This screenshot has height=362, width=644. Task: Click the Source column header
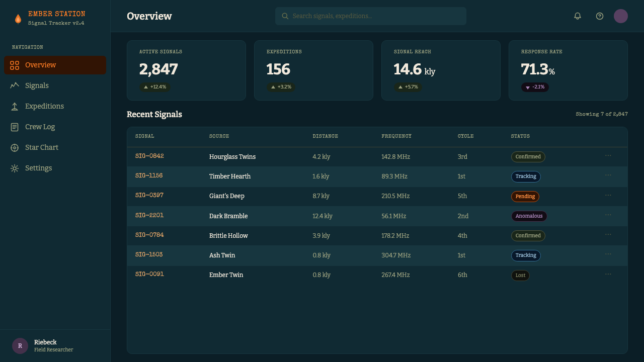point(219,136)
